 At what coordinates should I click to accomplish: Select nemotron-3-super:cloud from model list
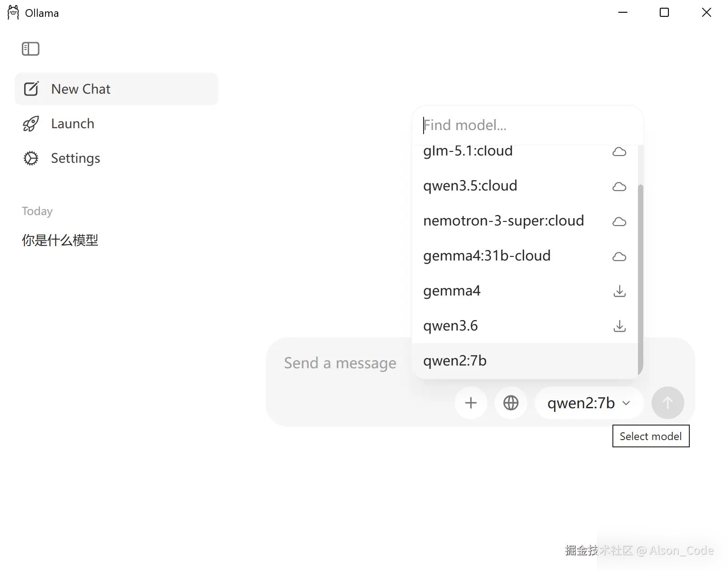tap(525, 221)
